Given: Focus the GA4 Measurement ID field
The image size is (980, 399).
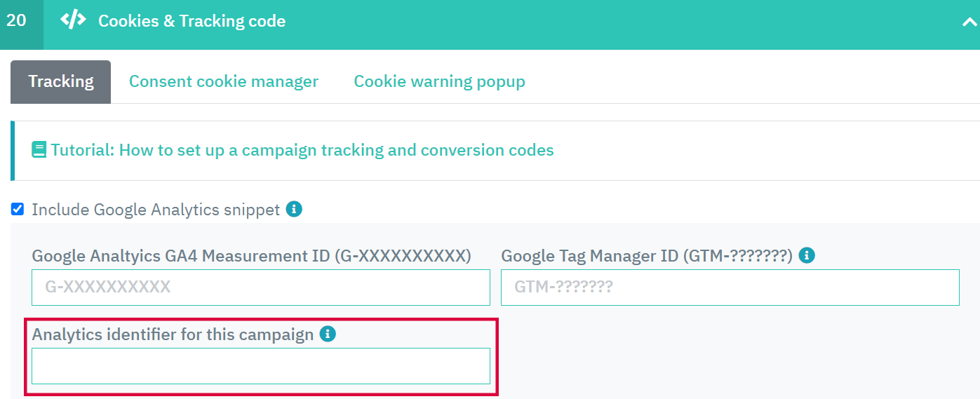Looking at the screenshot, I should (x=261, y=288).
